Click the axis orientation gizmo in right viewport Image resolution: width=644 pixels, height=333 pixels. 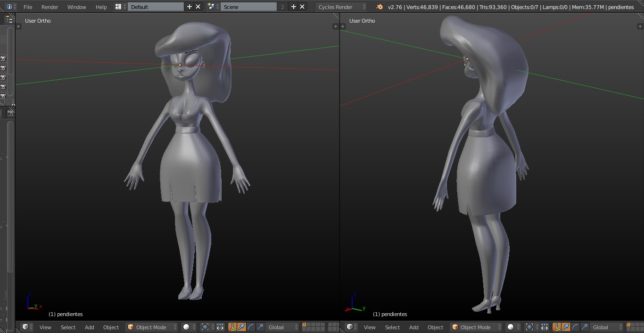tap(356, 303)
